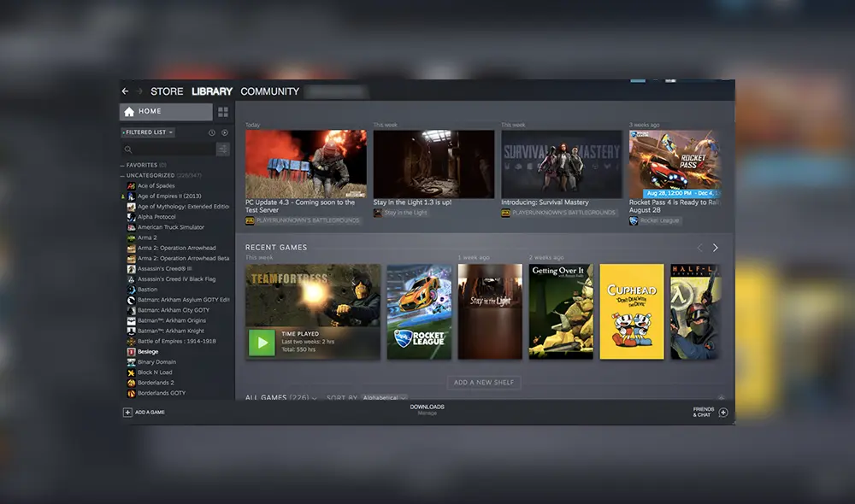Screen dimensions: 855x504
Task: Click the clock recent-activity icon near Filtered List
Action: [x=210, y=132]
